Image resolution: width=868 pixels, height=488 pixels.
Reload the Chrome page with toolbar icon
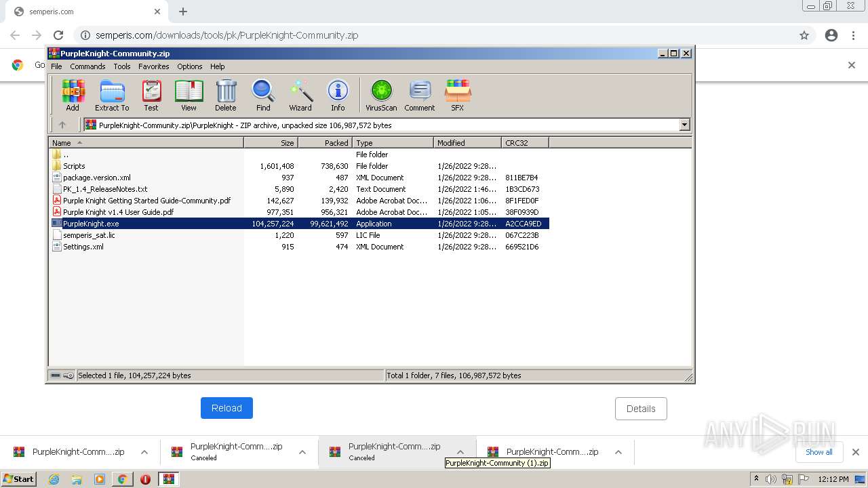click(58, 35)
